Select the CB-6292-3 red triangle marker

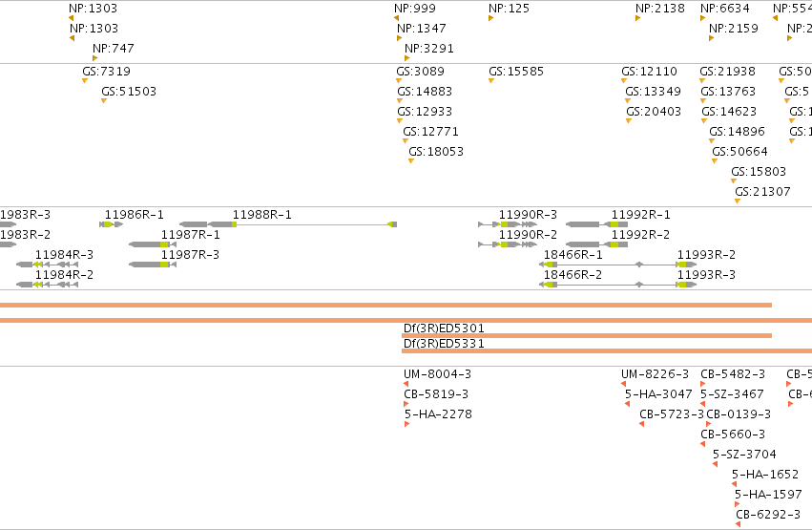[x=738, y=524]
